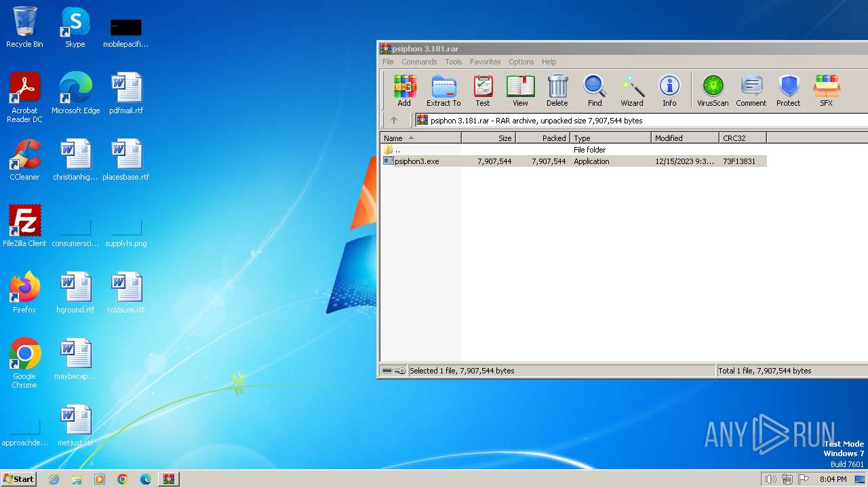Sort by the Type column header
The height and width of the screenshot is (488, 868).
tap(610, 138)
